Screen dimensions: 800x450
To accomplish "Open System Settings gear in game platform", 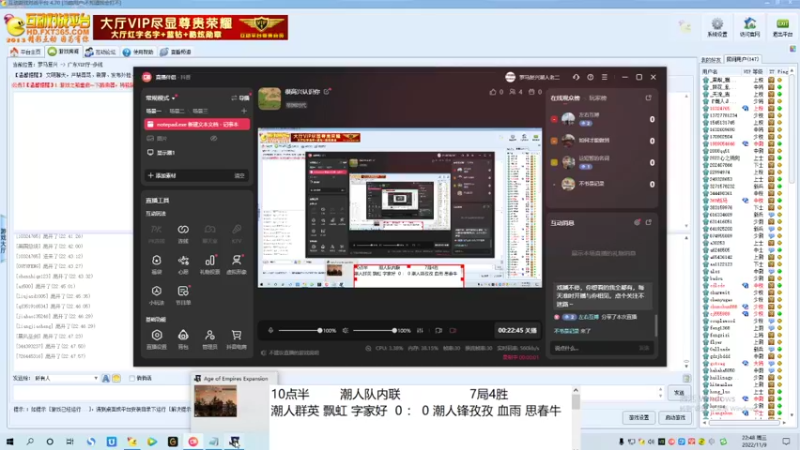I will tap(717, 27).
